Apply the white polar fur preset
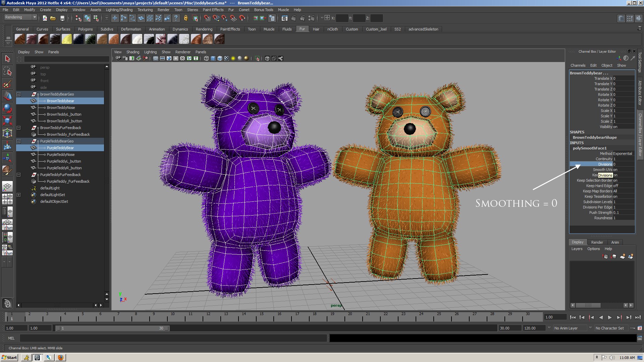The image size is (644, 362). tap(137, 39)
